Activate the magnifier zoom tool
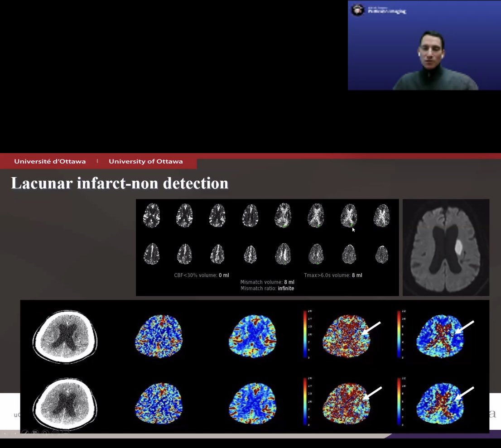The width and height of the screenshot is (501, 448). 45,433
